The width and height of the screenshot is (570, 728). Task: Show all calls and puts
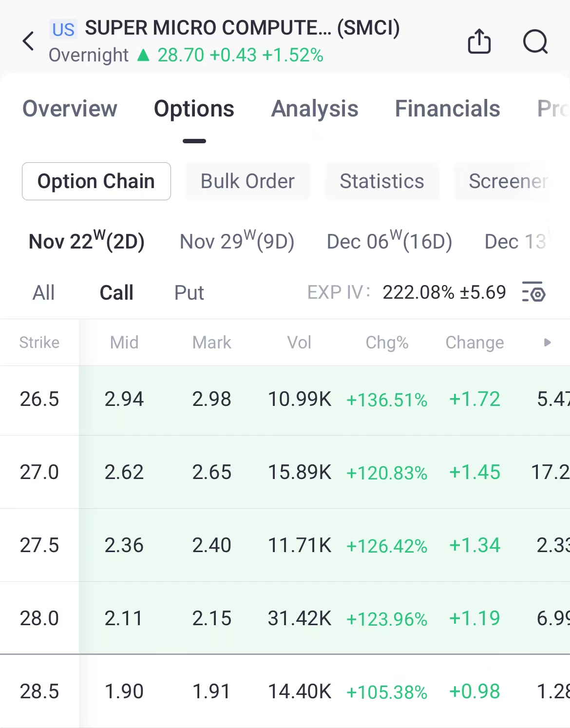[43, 293]
